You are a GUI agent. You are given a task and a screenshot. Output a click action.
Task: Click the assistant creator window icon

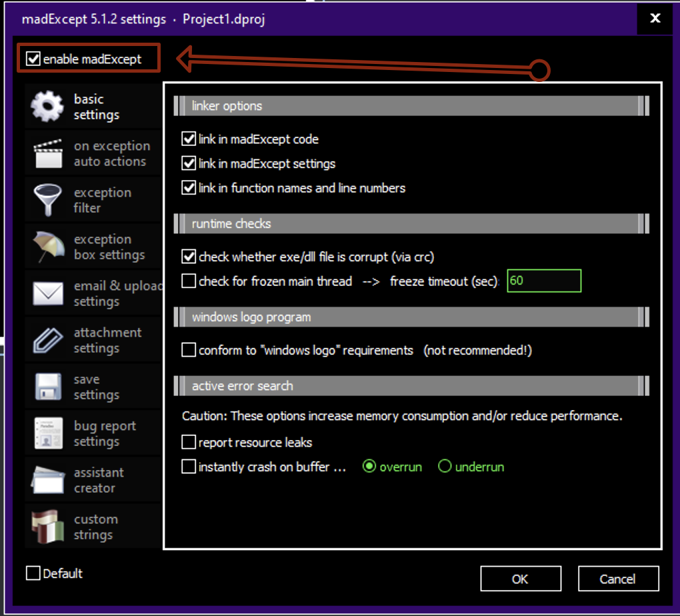(48, 480)
